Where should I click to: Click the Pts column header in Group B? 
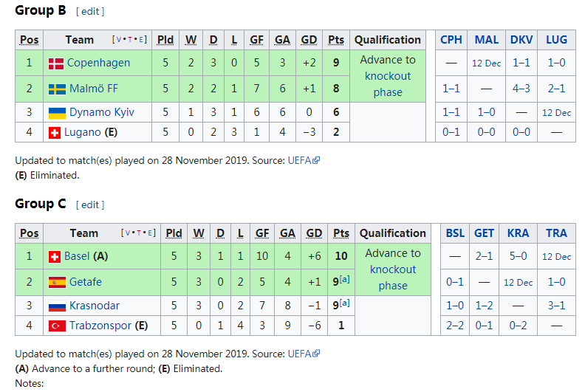coord(336,40)
